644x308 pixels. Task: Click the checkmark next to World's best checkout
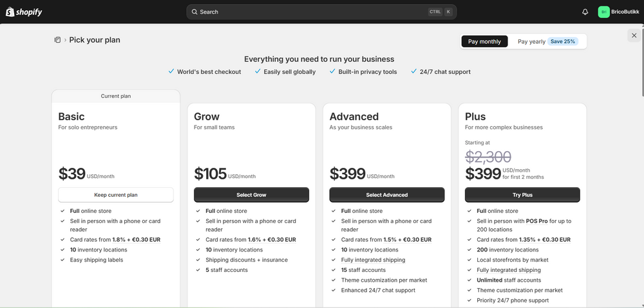(171, 71)
